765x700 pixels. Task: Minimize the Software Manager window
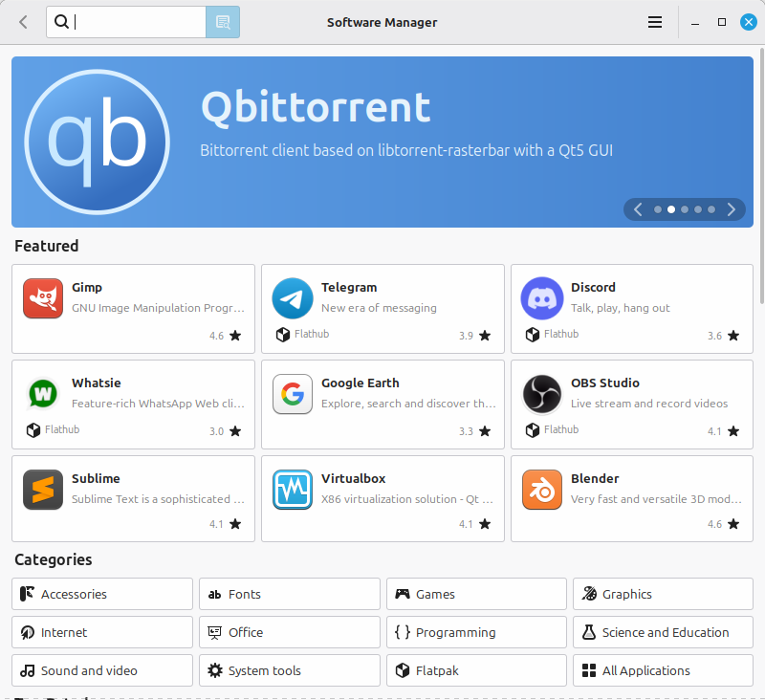695,22
